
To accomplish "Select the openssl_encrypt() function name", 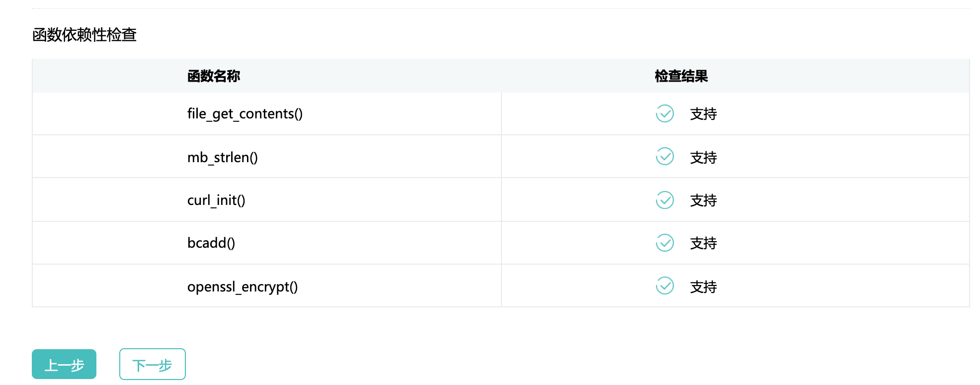I will click(x=242, y=287).
